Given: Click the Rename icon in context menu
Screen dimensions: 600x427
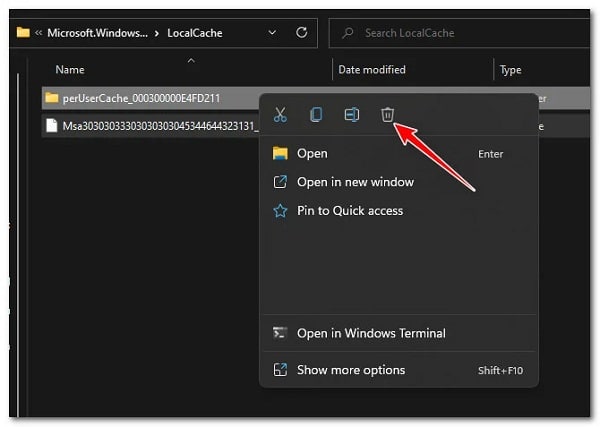Looking at the screenshot, I should 352,115.
